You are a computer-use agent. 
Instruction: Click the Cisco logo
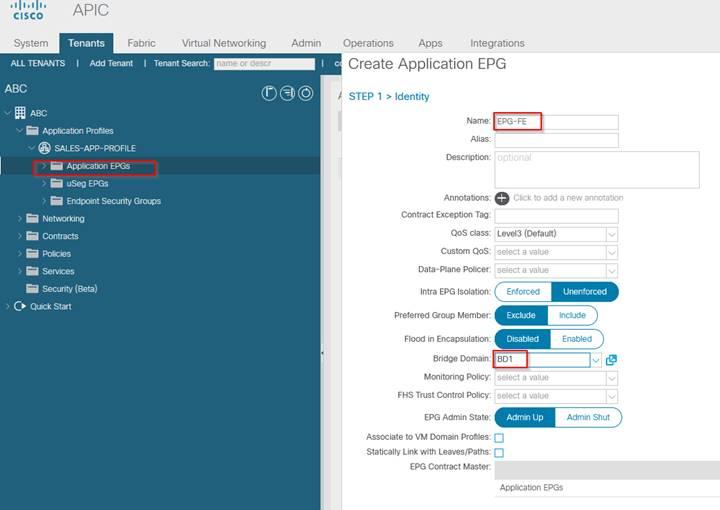(28, 11)
